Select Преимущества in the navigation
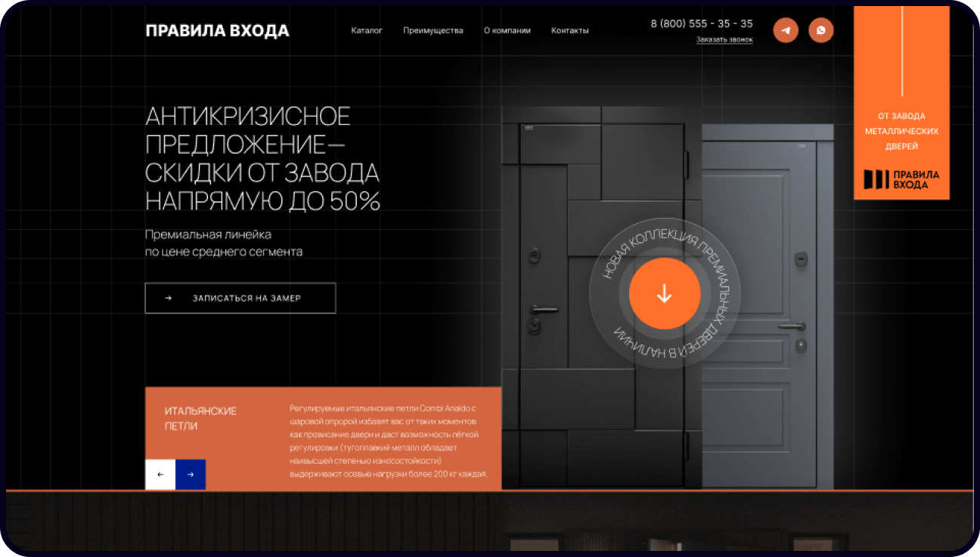 [433, 31]
